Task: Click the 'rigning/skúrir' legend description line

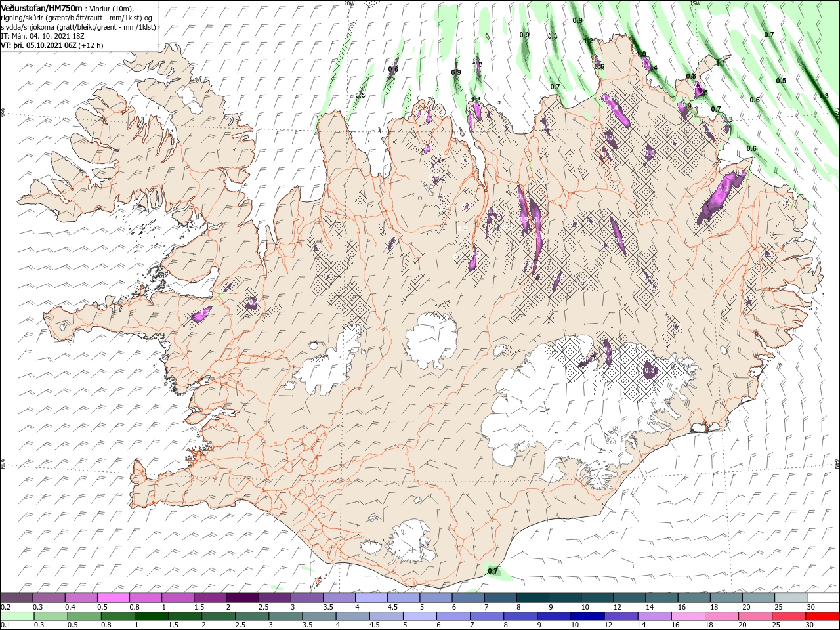Action: pos(76,17)
